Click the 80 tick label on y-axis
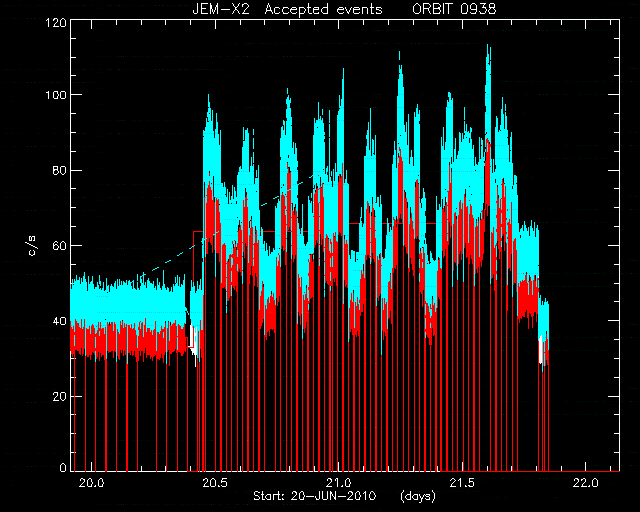 [x=59, y=170]
